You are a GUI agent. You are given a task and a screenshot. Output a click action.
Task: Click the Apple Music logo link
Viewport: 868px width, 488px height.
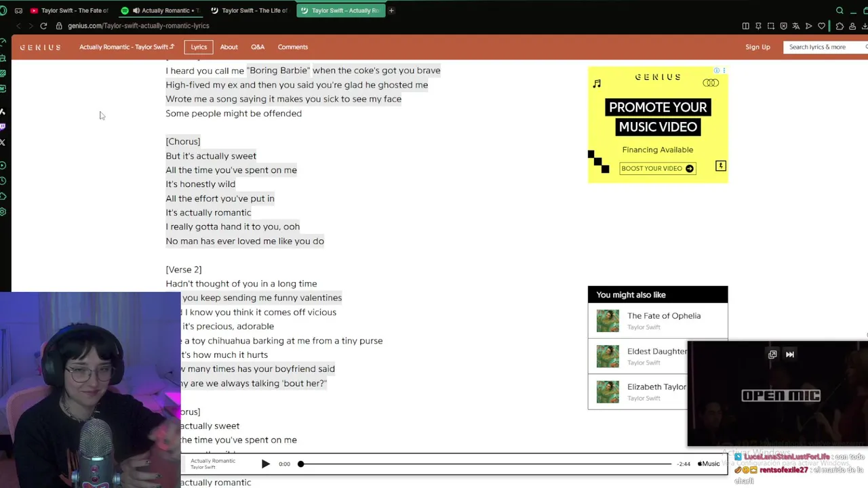click(x=709, y=464)
